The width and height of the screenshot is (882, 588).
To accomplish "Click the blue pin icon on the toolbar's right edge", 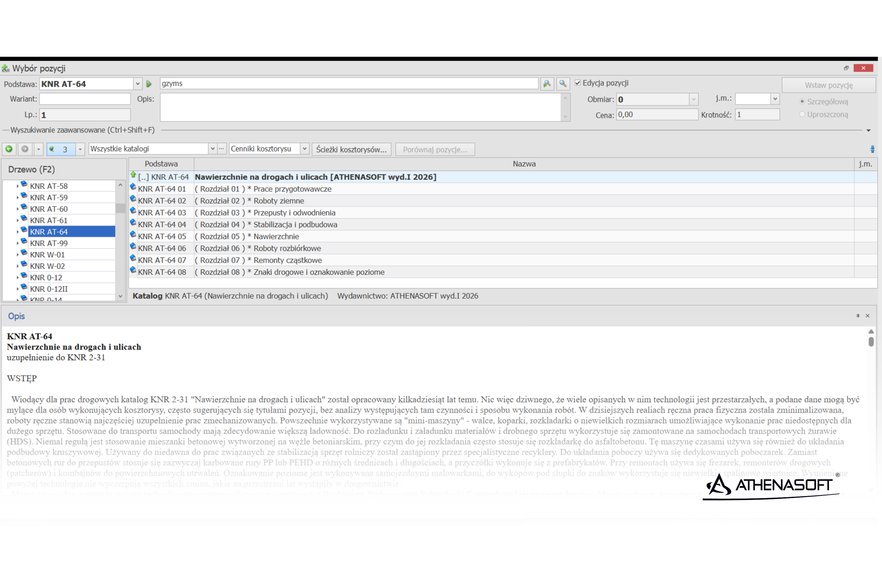I will click(x=872, y=149).
